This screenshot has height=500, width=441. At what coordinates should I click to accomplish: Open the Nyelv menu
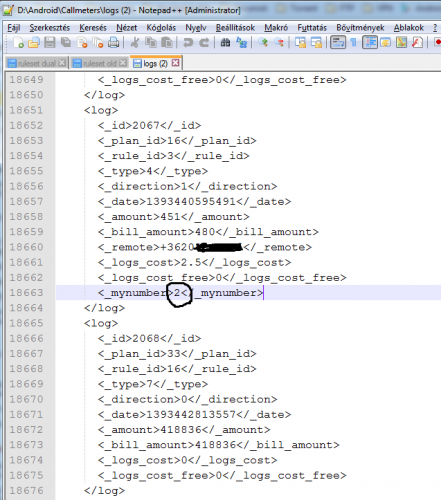point(196,28)
